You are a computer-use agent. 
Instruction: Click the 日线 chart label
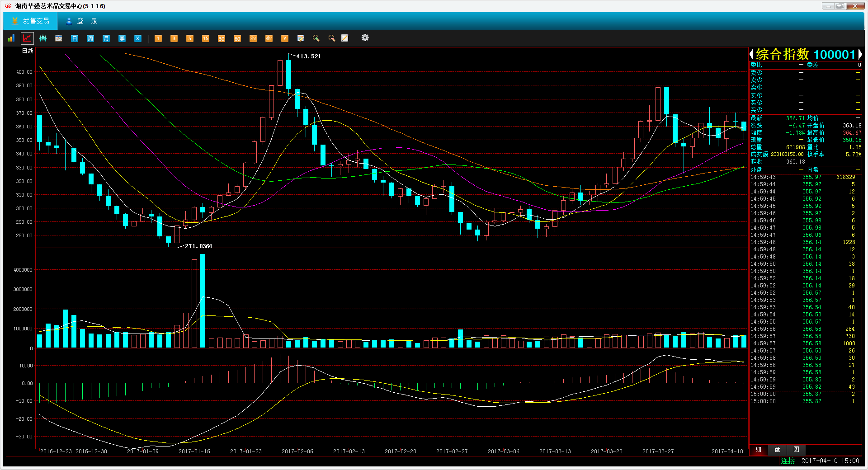pos(28,51)
